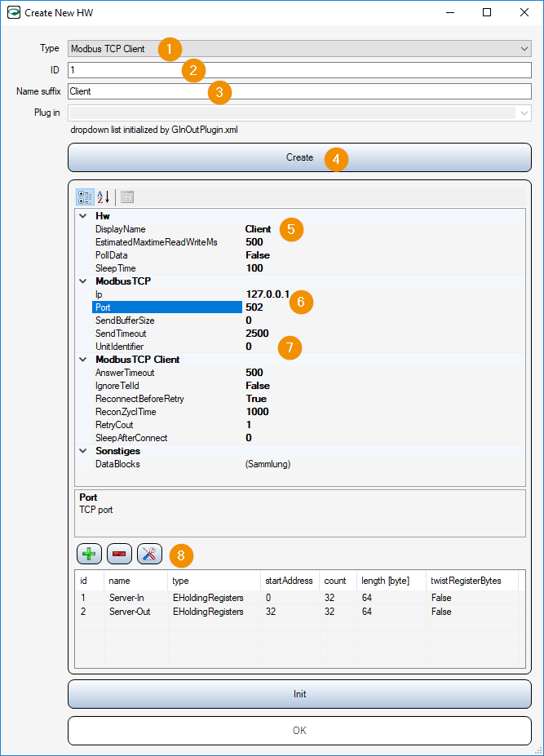This screenshot has height=756, width=544.
Task: Select the ReconnectBeforeRetry property
Action: [139, 398]
